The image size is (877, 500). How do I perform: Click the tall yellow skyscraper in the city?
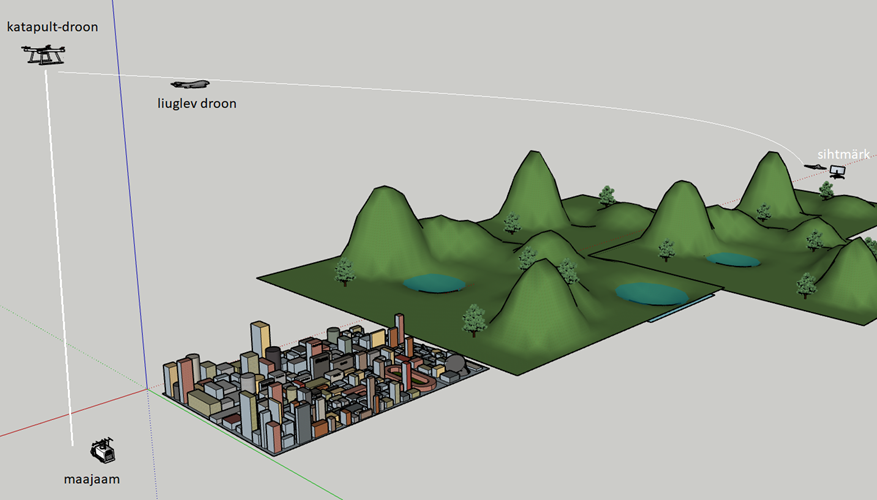point(260,339)
